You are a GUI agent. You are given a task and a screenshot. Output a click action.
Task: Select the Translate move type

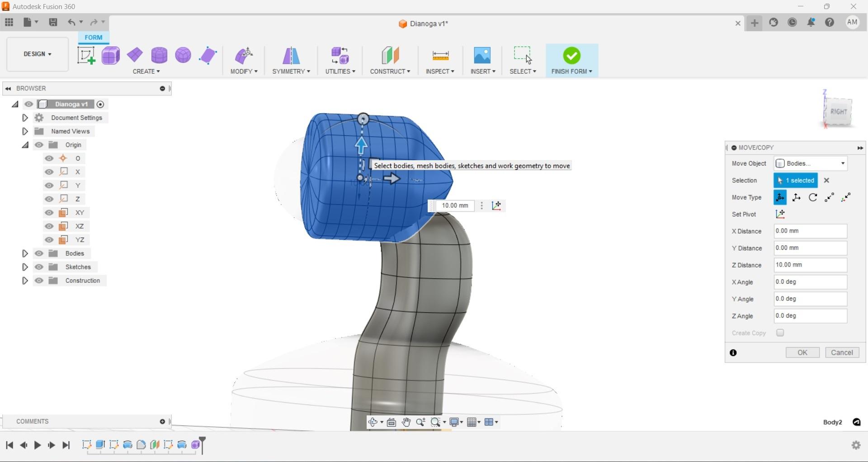click(x=797, y=197)
